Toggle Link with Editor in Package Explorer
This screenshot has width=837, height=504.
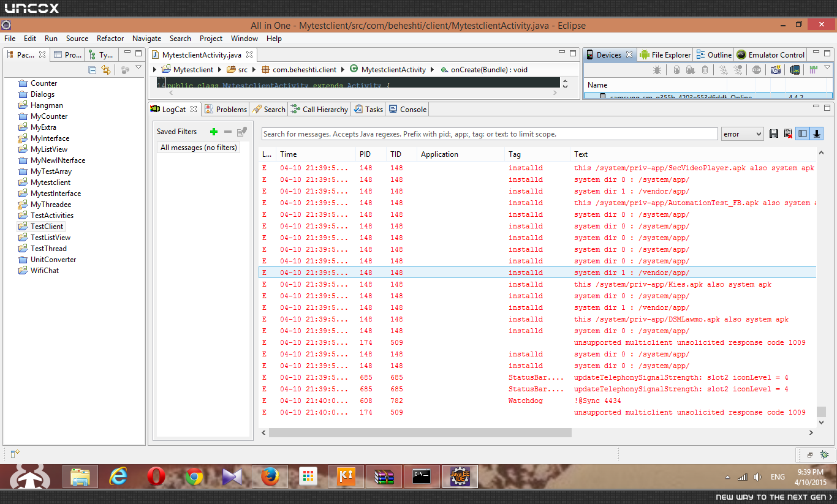click(x=106, y=70)
